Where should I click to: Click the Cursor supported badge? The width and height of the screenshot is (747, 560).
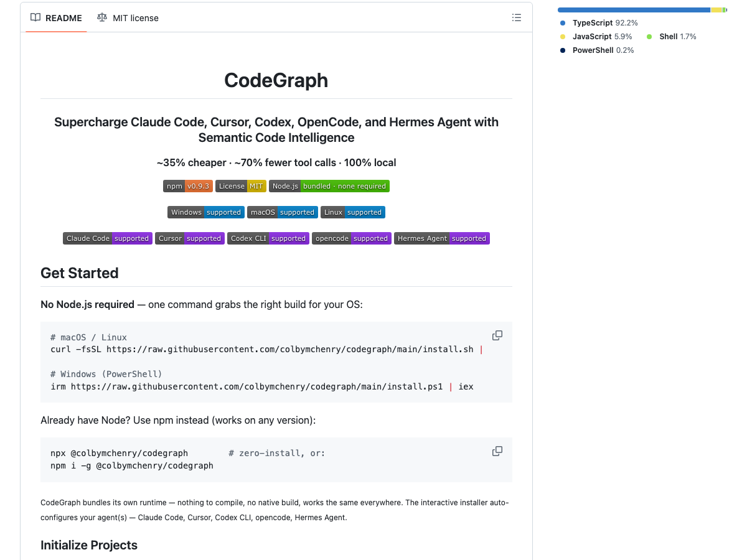tap(190, 238)
